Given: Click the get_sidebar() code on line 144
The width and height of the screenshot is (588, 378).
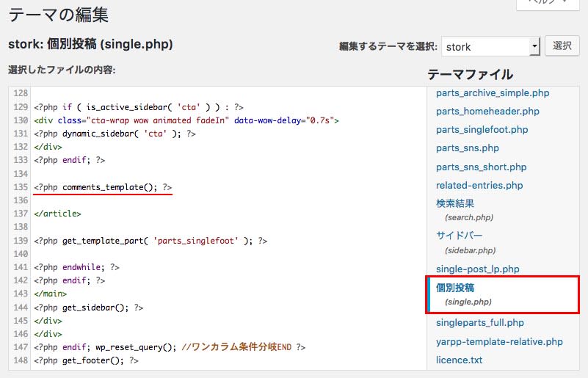Looking at the screenshot, I should tap(89, 308).
